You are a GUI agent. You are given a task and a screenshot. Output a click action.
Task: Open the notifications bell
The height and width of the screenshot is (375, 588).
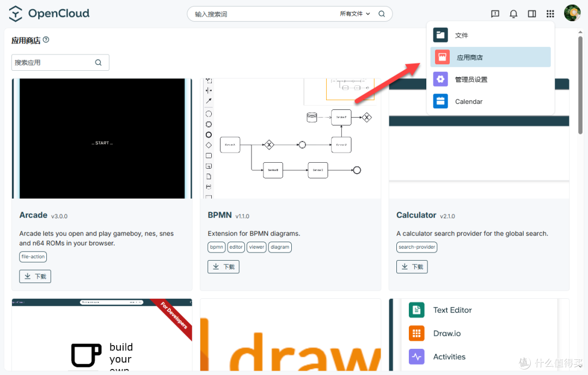pyautogui.click(x=513, y=14)
